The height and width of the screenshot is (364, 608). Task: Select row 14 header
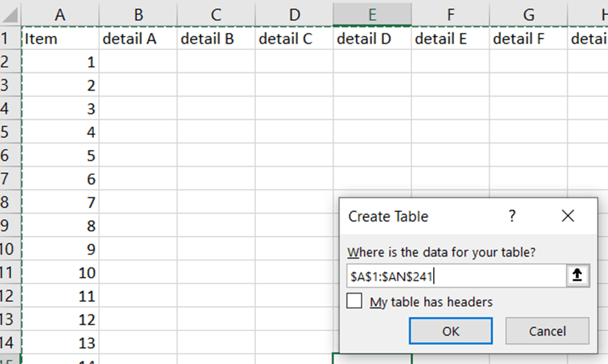[x=10, y=342]
